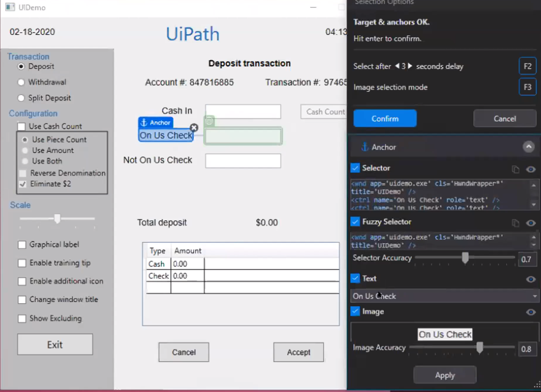Image resolution: width=541 pixels, height=392 pixels.
Task: Adjust the Image Accuracy slider
Action: (x=480, y=348)
